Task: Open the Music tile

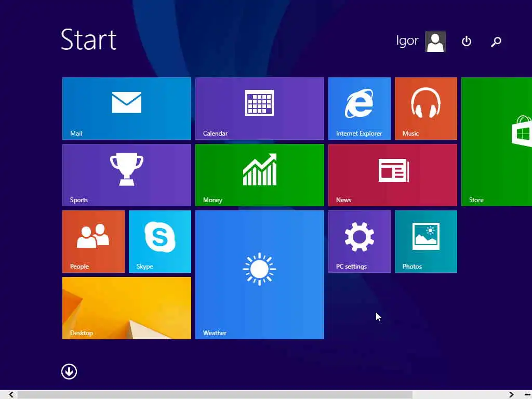Action: [x=426, y=109]
